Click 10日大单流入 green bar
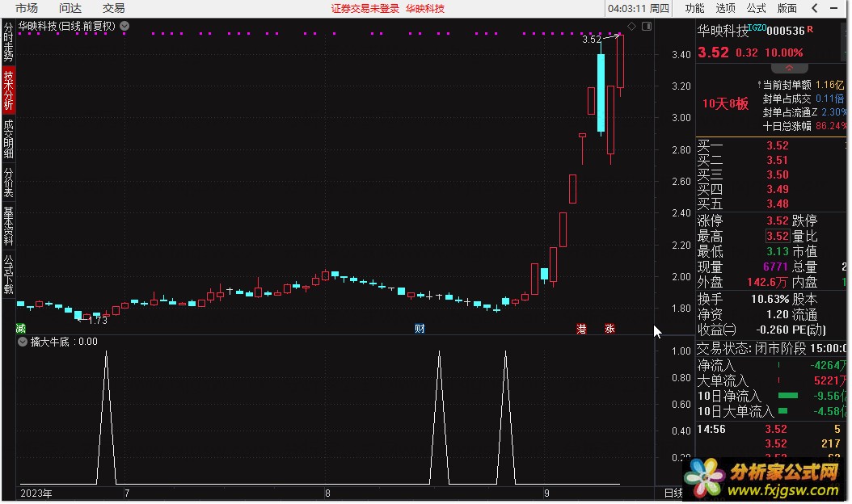This screenshot has width=852, height=504. (783, 410)
